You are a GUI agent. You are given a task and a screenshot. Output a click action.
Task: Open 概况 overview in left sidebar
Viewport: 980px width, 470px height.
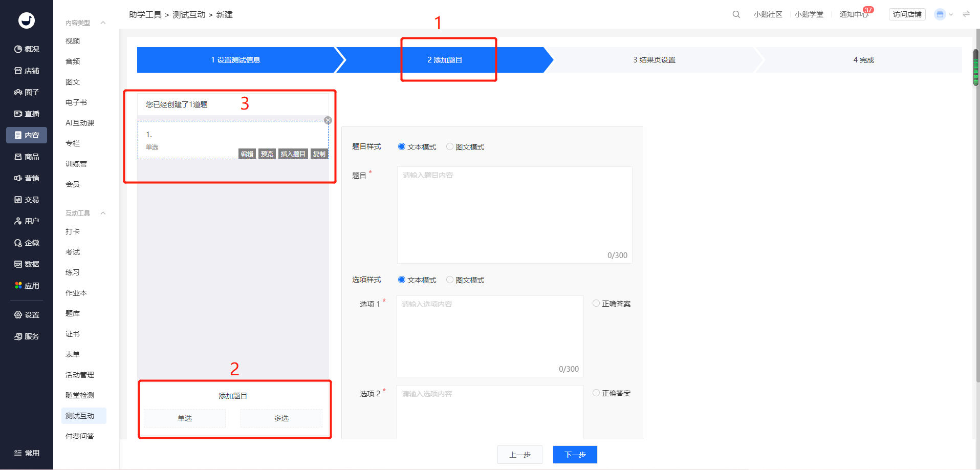27,49
